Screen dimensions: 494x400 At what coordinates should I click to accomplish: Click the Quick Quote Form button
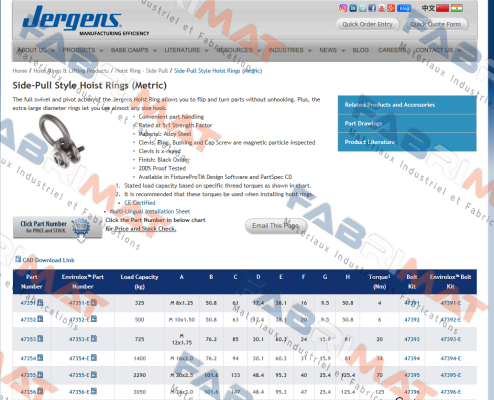(x=435, y=24)
